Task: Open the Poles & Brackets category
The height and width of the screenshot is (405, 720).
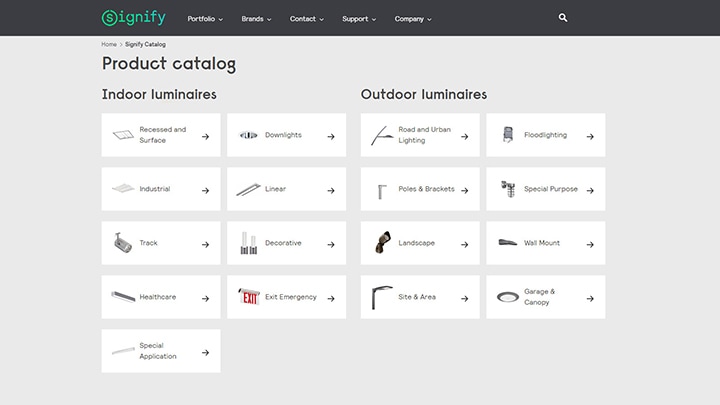Action: [420, 189]
